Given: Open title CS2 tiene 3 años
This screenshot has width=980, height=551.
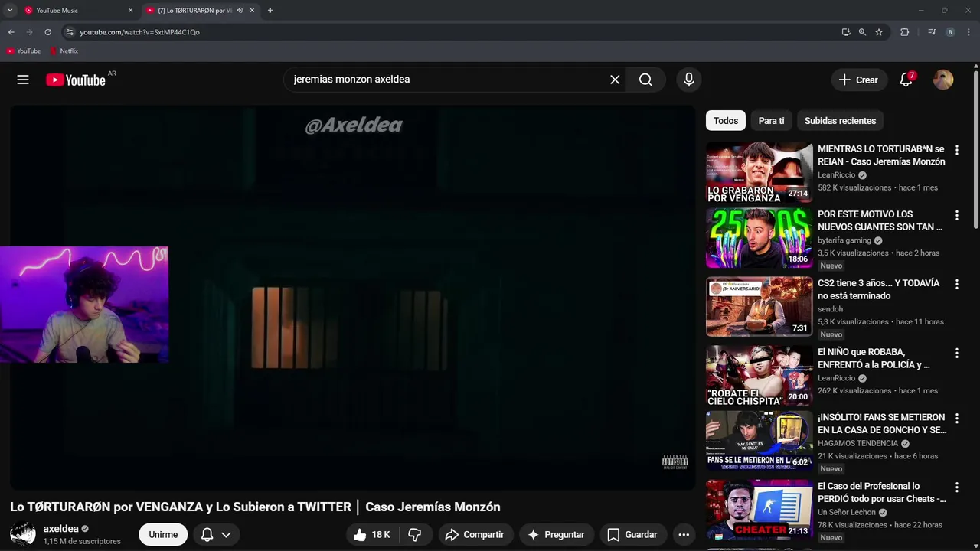Looking at the screenshot, I should (x=879, y=289).
